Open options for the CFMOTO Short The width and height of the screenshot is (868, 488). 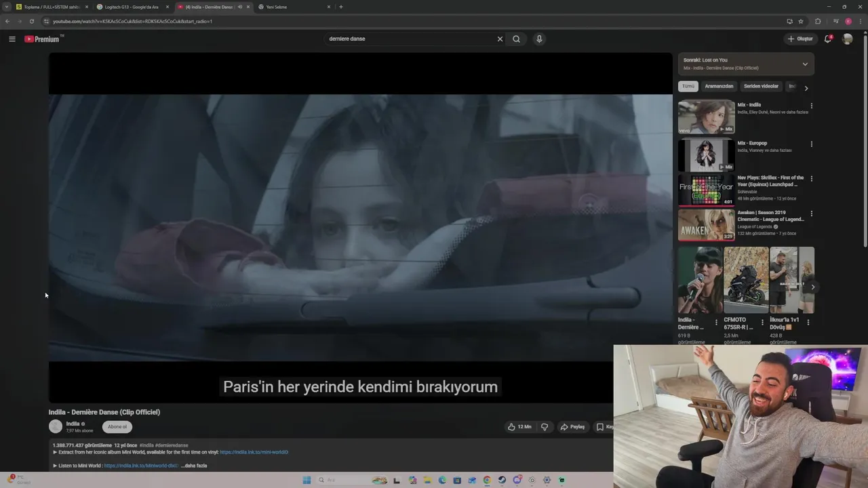(x=762, y=323)
